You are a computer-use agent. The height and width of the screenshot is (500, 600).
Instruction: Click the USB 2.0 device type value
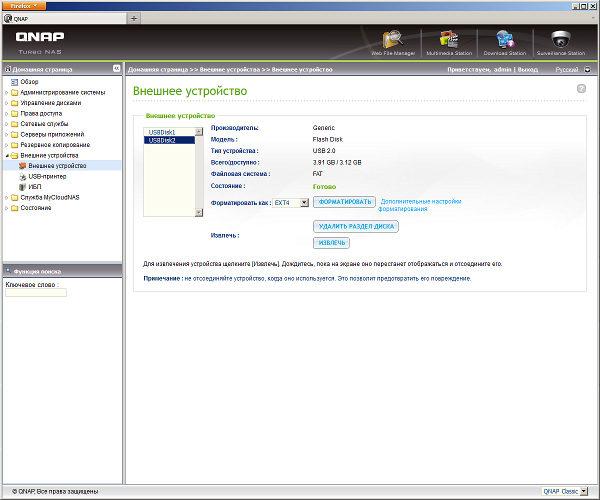tap(324, 151)
